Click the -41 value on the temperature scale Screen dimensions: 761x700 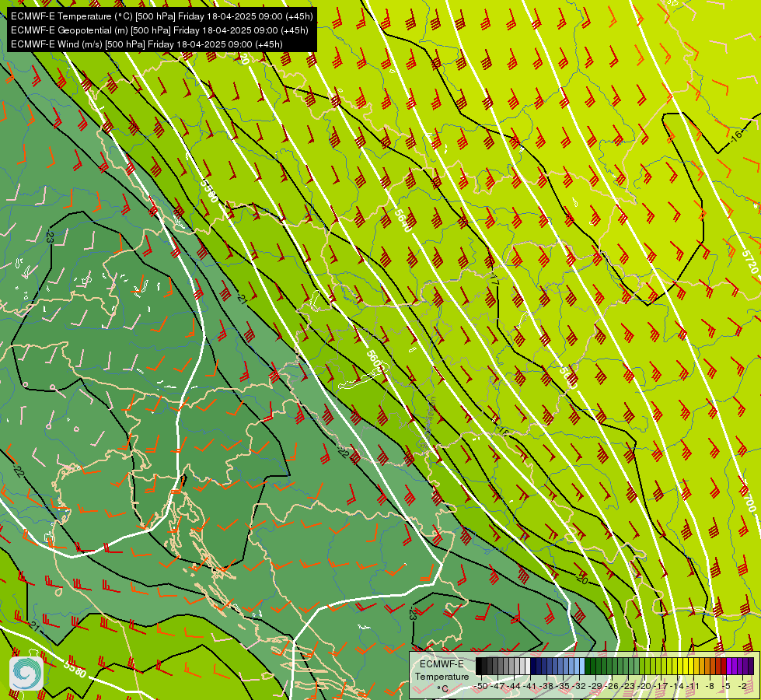[x=530, y=686]
